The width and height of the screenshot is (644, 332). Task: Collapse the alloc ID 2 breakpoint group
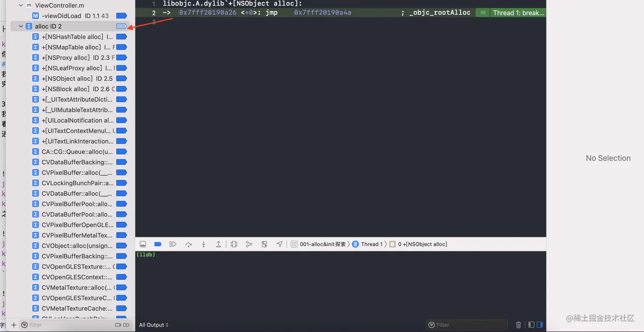(21, 26)
